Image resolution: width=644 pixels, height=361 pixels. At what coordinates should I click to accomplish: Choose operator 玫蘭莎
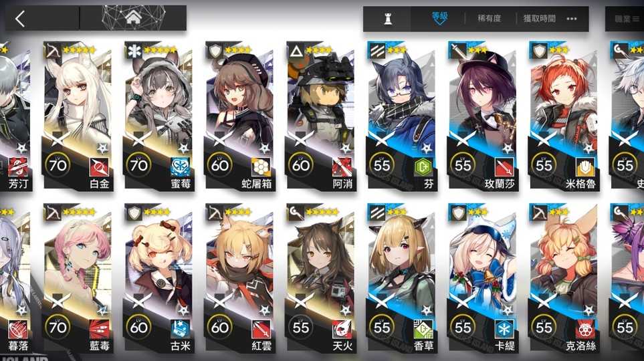tap(483, 116)
